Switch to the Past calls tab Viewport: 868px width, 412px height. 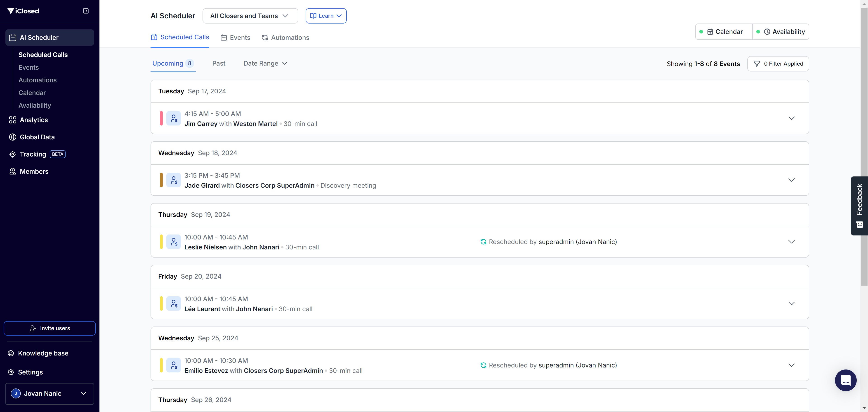219,63
